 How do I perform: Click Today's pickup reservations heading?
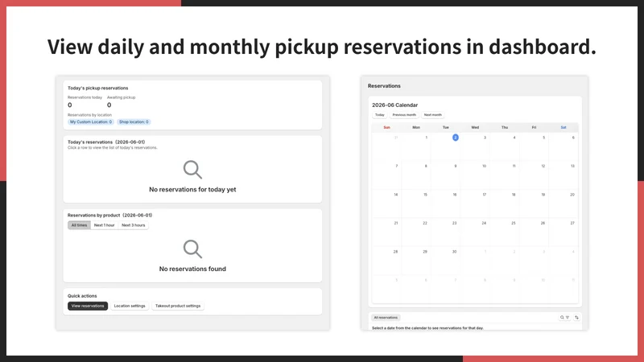pyautogui.click(x=97, y=88)
